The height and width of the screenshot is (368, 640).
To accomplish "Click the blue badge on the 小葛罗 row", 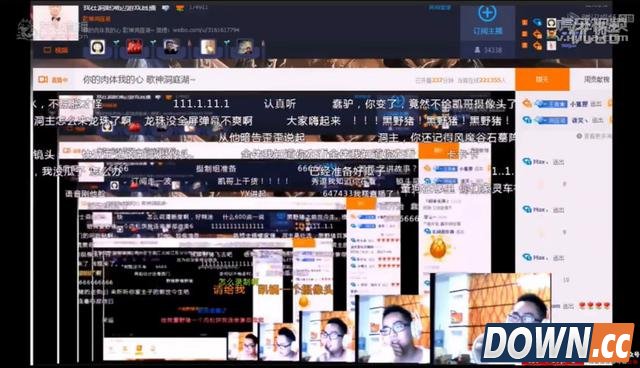I will 551,104.
